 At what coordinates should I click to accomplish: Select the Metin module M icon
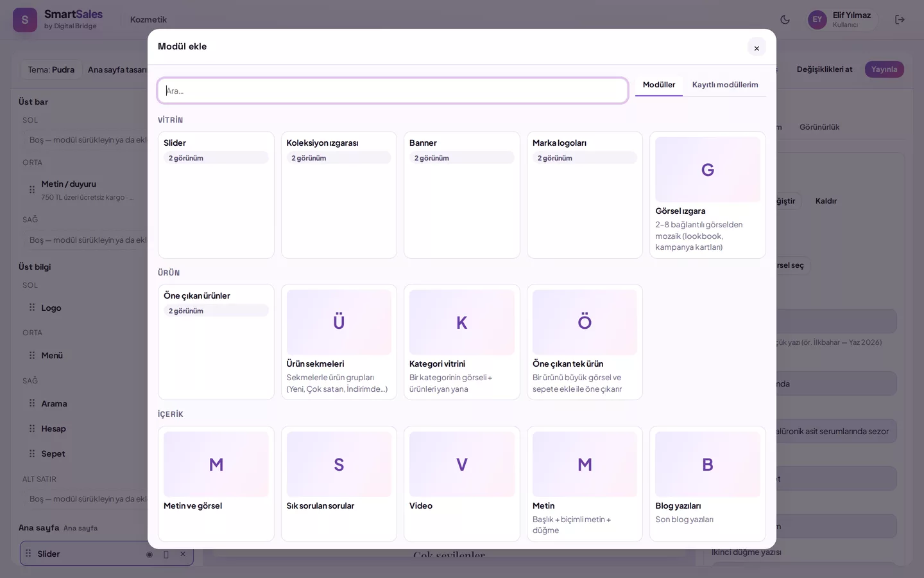pyautogui.click(x=585, y=464)
